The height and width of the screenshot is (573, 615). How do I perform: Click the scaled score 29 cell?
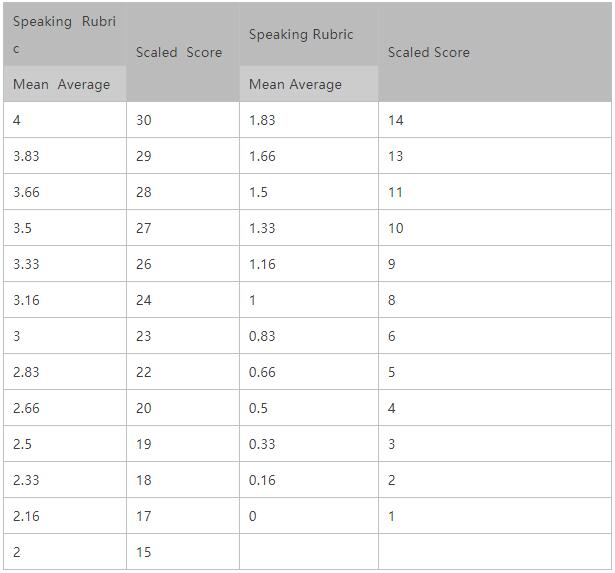click(x=183, y=156)
